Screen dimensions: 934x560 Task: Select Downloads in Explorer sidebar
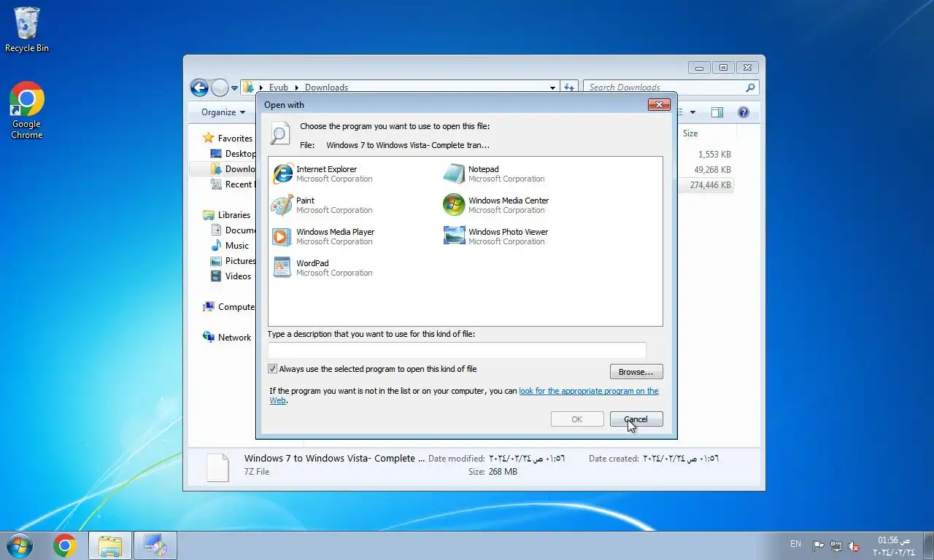coord(233,169)
